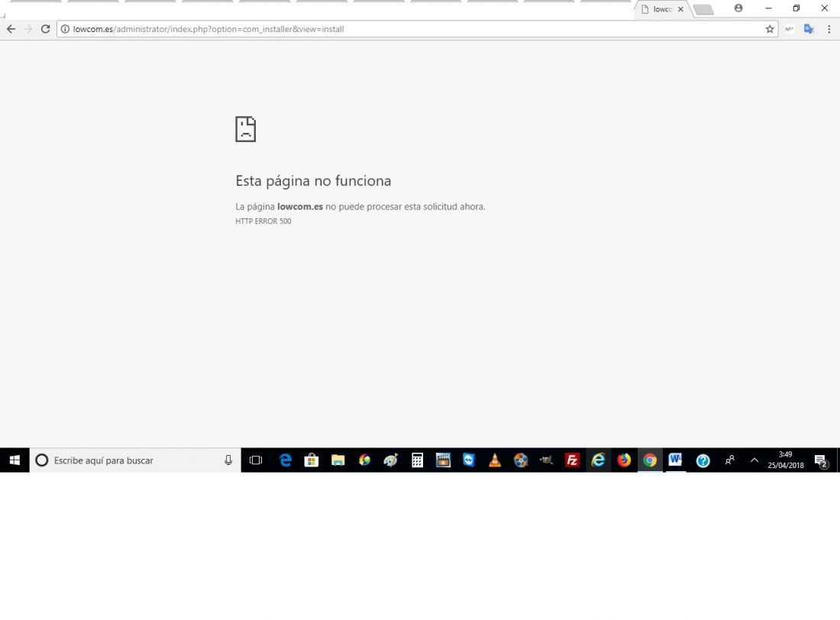Close the lowcom tab
This screenshot has height=620, width=840.
(680, 9)
